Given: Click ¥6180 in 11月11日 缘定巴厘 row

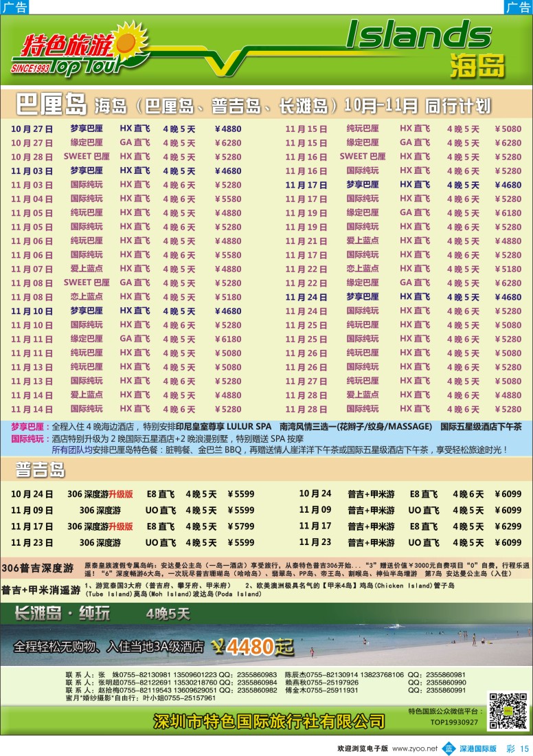Looking at the screenshot, I should coord(228,339).
